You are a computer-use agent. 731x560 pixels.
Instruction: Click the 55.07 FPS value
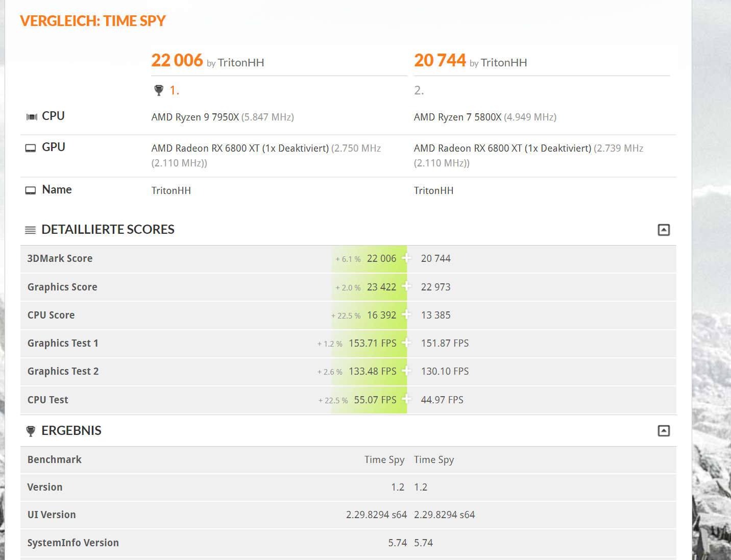(375, 400)
